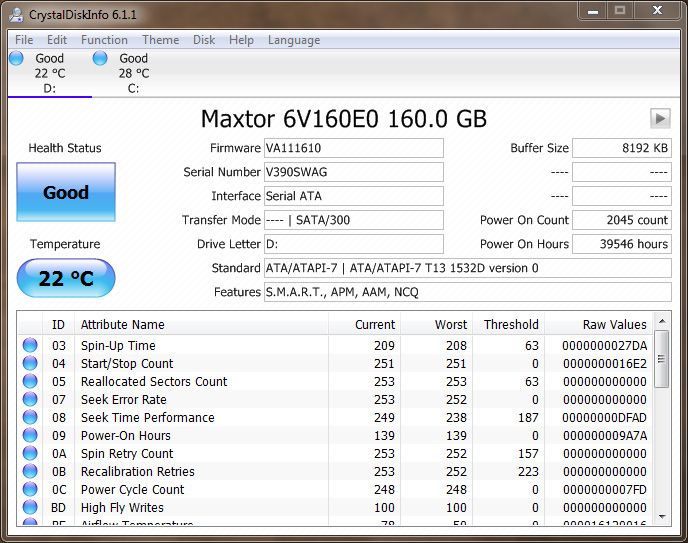688x543 pixels.
Task: Click status orb for Power Cycle Count
Action: [x=30, y=489]
